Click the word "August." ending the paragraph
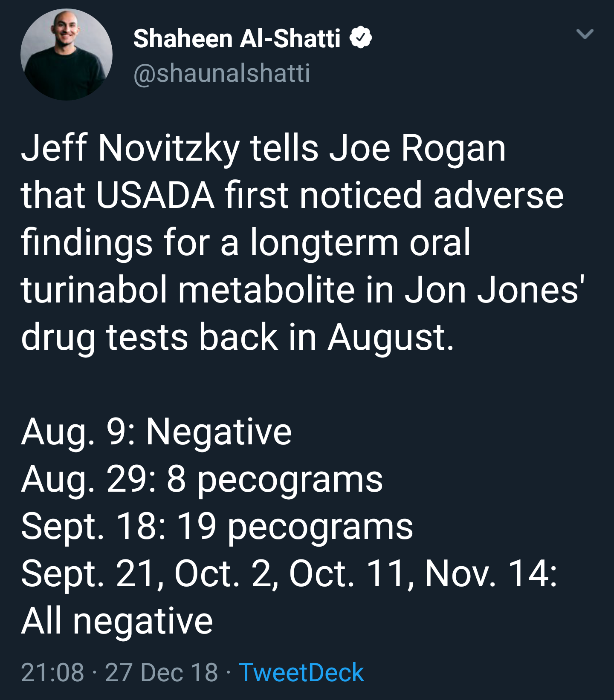 [x=391, y=337]
